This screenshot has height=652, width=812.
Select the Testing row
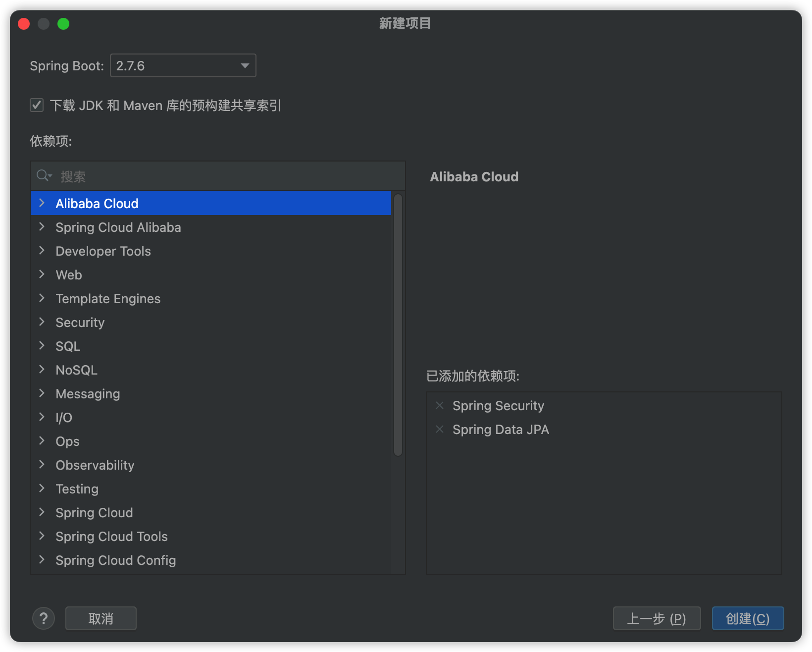pyautogui.click(x=211, y=489)
